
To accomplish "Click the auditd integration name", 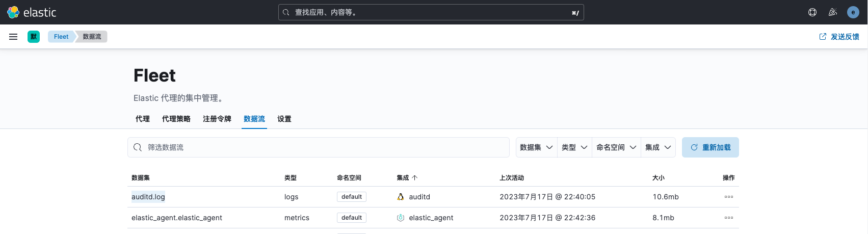I will click(x=419, y=197).
